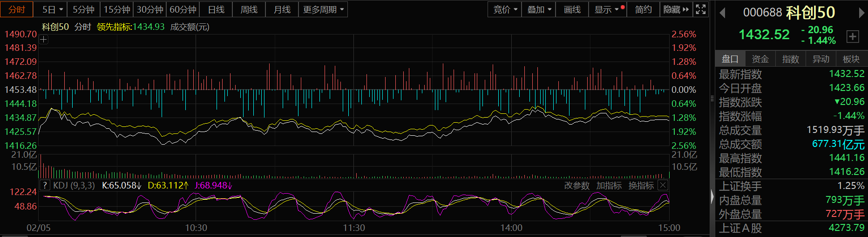The width and height of the screenshot is (868, 237).
Task: Open the 5日 dropdown
Action: (52, 9)
